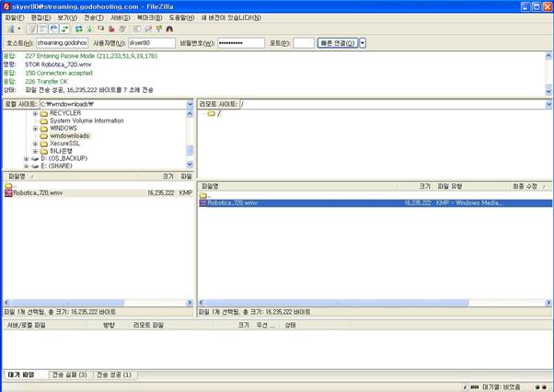This screenshot has height=392, width=554.
Task: Select remote file Robotica_720.wmv
Action: coord(375,203)
